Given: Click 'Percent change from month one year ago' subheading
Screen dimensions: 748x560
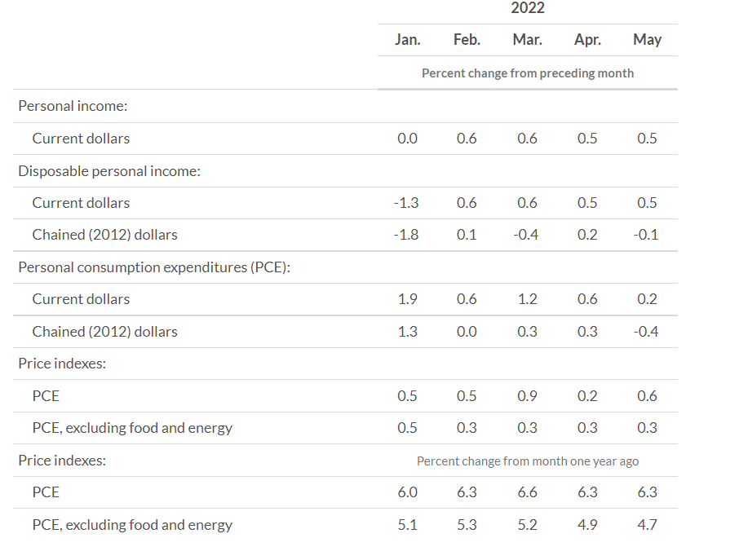Looking at the screenshot, I should pos(527,461).
